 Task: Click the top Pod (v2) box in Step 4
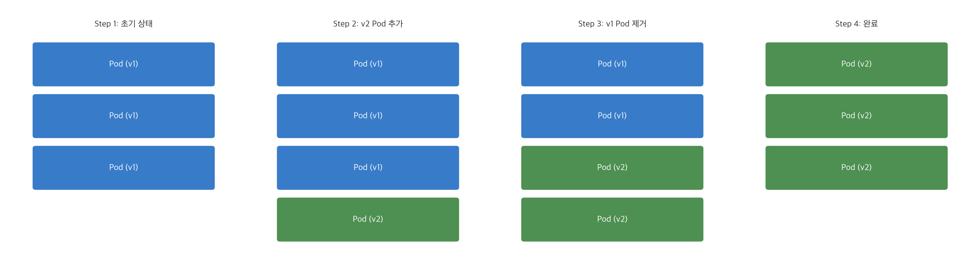click(856, 64)
